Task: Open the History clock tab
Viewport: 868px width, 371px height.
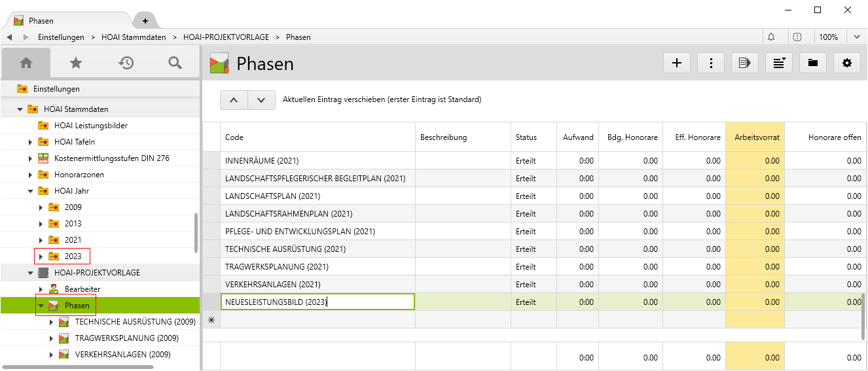Action: coord(126,63)
